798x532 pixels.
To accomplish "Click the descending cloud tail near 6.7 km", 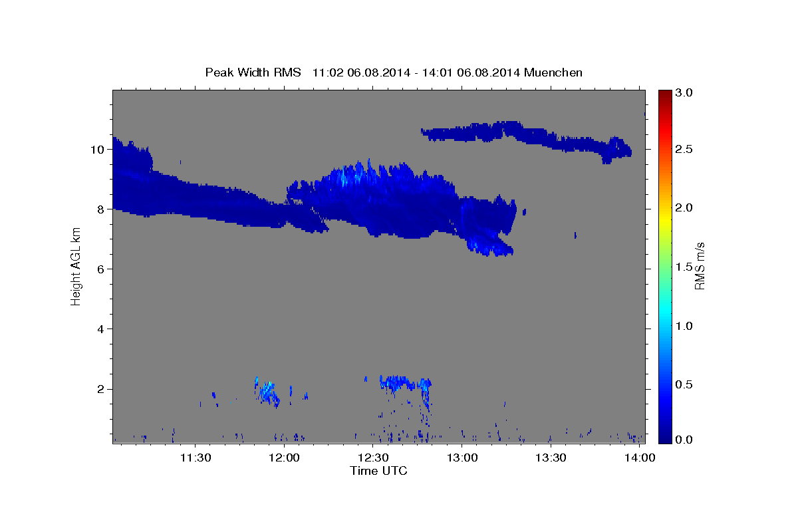I will tap(491, 246).
